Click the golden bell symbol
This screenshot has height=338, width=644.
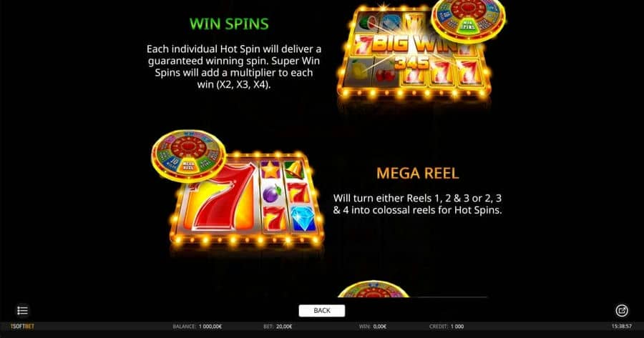click(x=295, y=169)
